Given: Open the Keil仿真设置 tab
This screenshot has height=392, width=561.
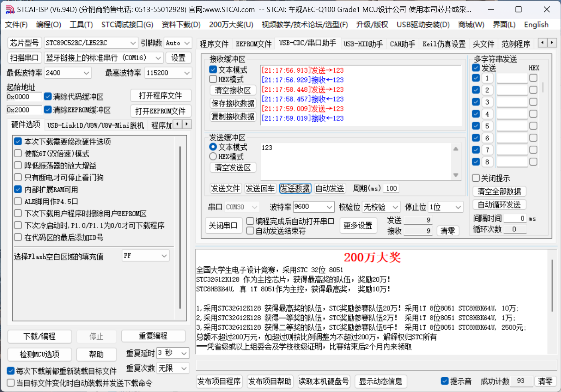Looking at the screenshot, I should pyautogui.click(x=444, y=44).
